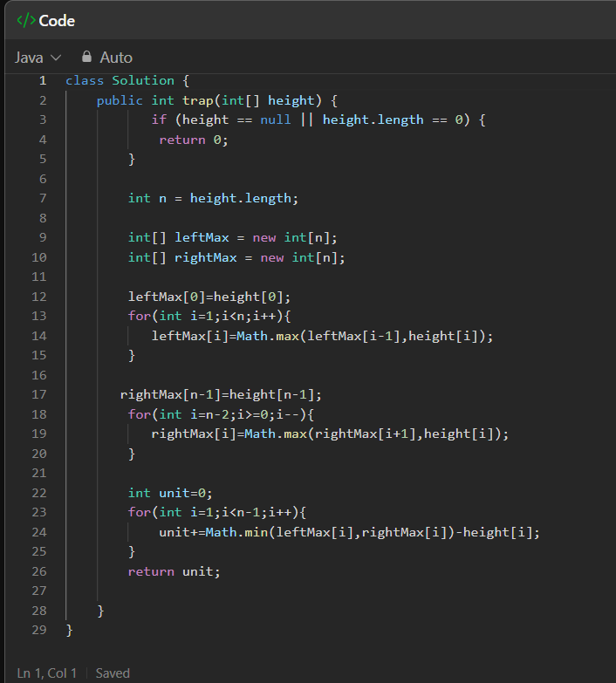Click the unit+=Math.min line
Viewport: 616px width, 683px height.
pos(349,532)
